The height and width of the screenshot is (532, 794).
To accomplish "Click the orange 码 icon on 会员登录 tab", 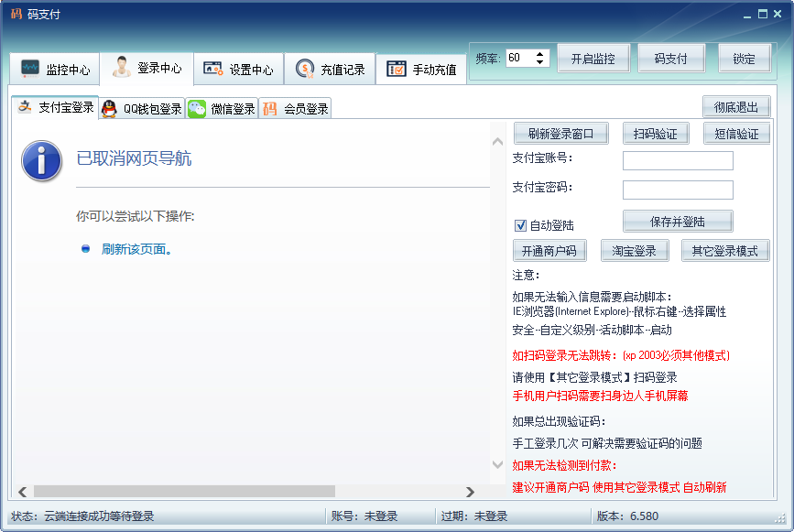I will pyautogui.click(x=269, y=109).
